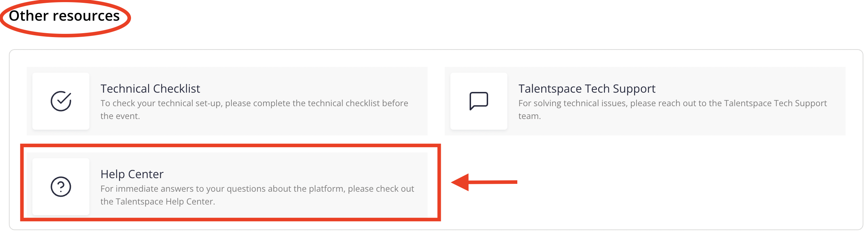The width and height of the screenshot is (868, 238).
Task: Open the Talentspace Tech Support title link
Action: coord(587,88)
